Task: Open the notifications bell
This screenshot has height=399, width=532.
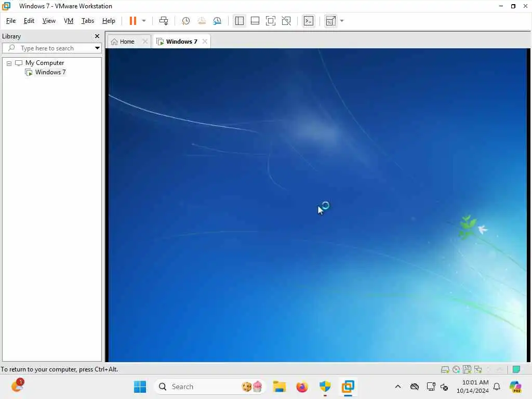Action: [497, 387]
